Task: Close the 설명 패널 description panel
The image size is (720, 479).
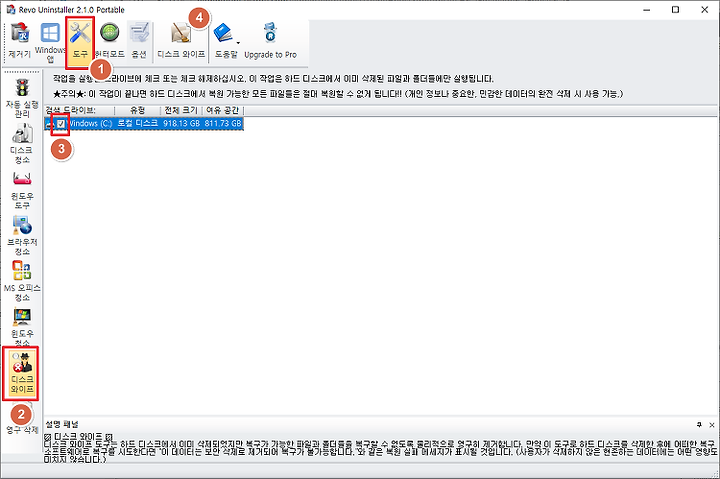Action: pyautogui.click(x=712, y=425)
